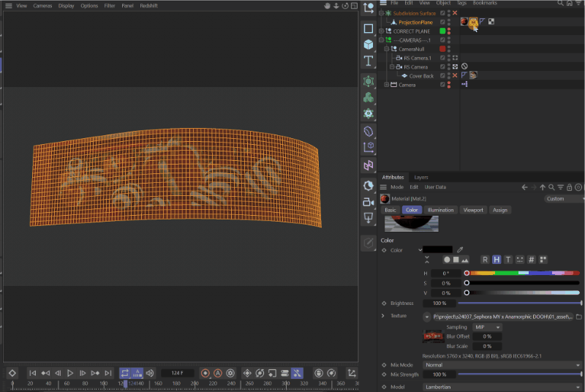This screenshot has width=585, height=392.
Task: Open the material Assign tab
Action: 500,210
